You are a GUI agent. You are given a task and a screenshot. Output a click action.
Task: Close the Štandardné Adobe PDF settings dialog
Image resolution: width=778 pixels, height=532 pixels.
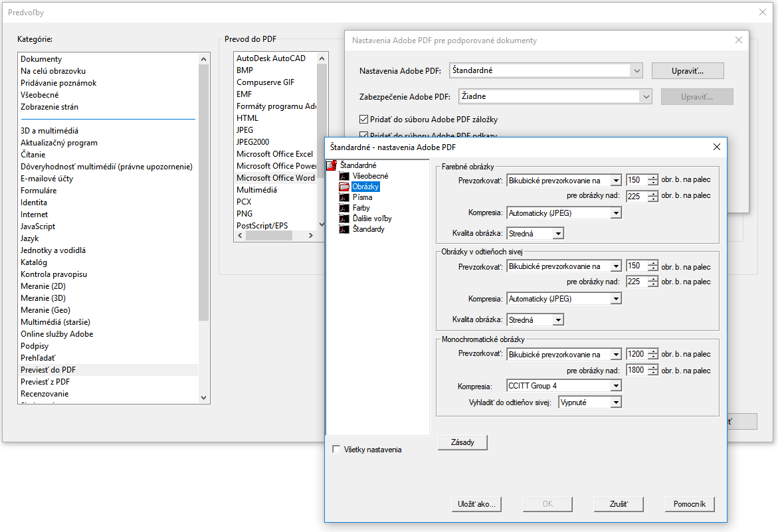(x=716, y=147)
